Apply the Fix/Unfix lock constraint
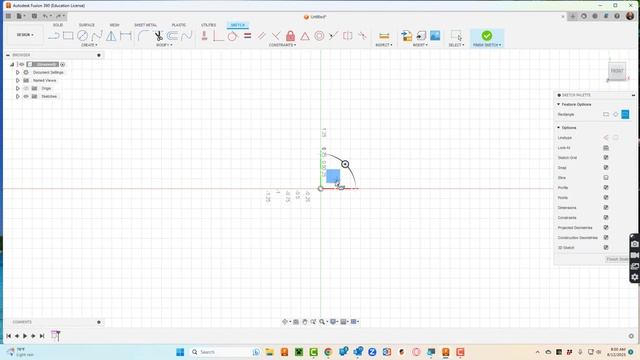This screenshot has width=640, height=360. click(290, 36)
